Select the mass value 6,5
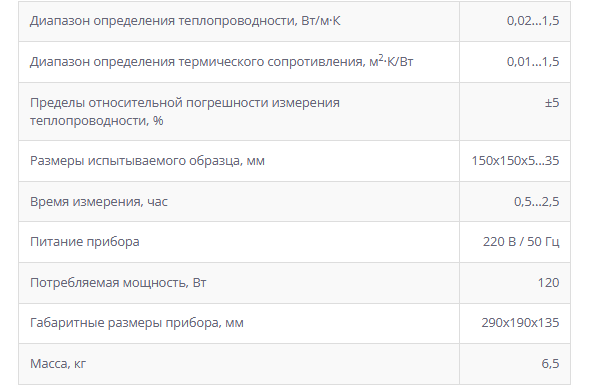Viewport: 596px width, 389px height. (550, 364)
